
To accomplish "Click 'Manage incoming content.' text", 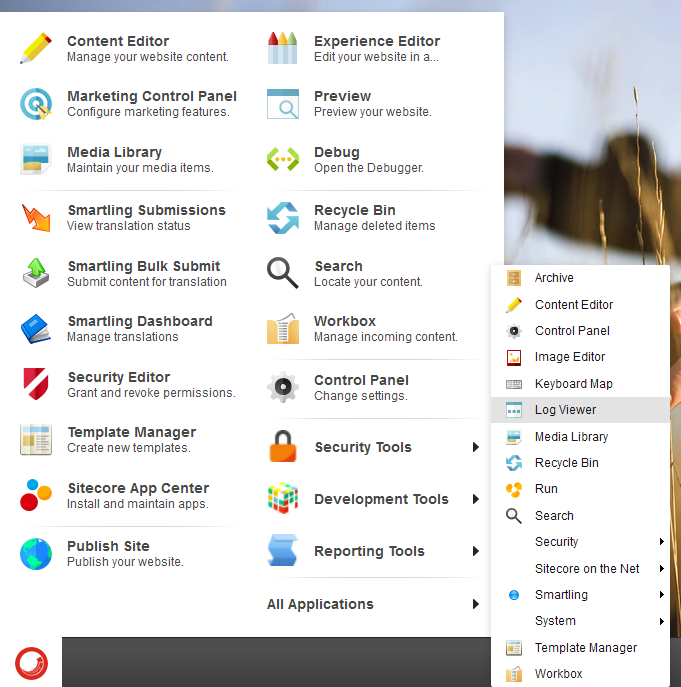I will pos(386,337).
